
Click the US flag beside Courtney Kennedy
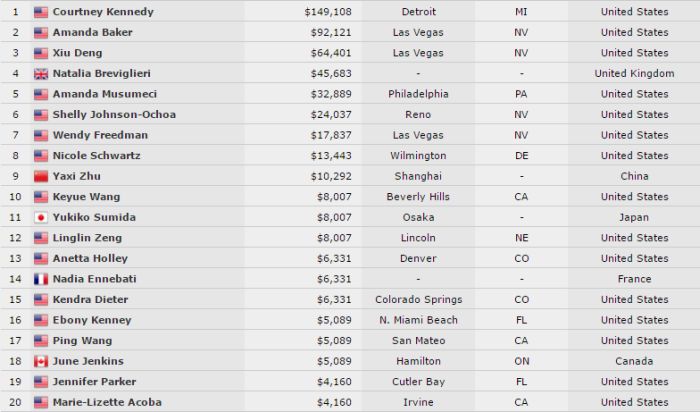coord(41,12)
